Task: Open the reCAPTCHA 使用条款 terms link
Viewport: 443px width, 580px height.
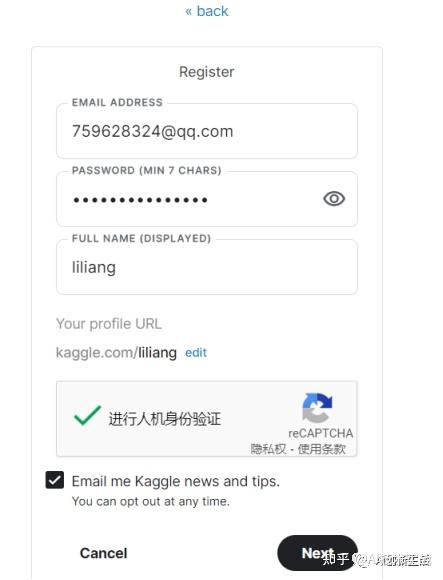Action: pos(322,449)
